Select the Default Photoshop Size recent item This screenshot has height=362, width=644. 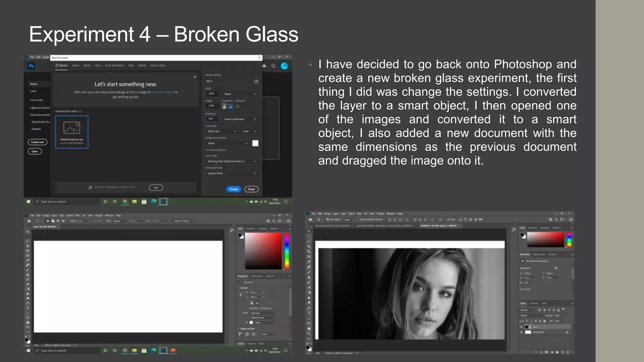point(72,132)
